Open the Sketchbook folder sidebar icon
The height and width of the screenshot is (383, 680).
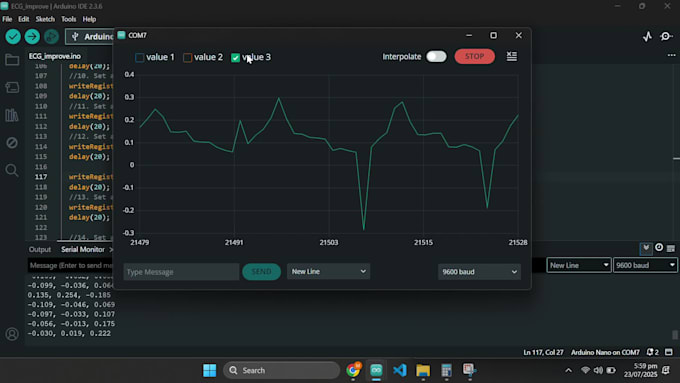12,60
